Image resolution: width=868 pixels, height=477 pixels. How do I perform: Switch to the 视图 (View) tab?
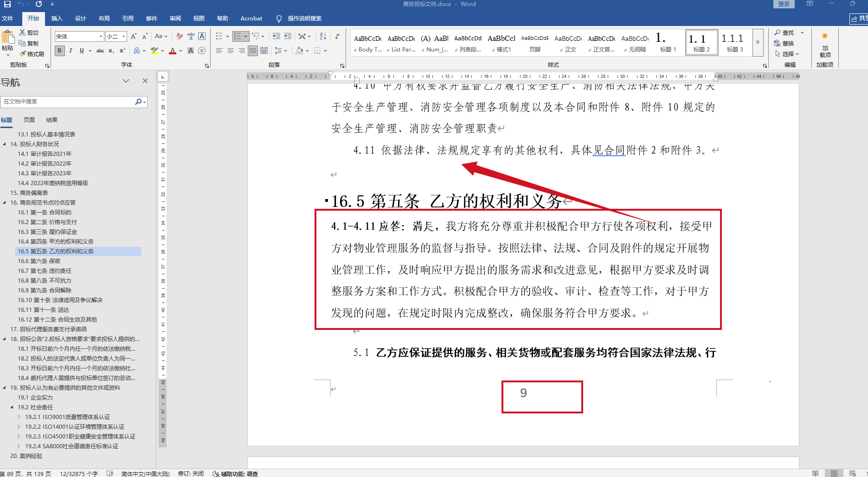tap(199, 19)
